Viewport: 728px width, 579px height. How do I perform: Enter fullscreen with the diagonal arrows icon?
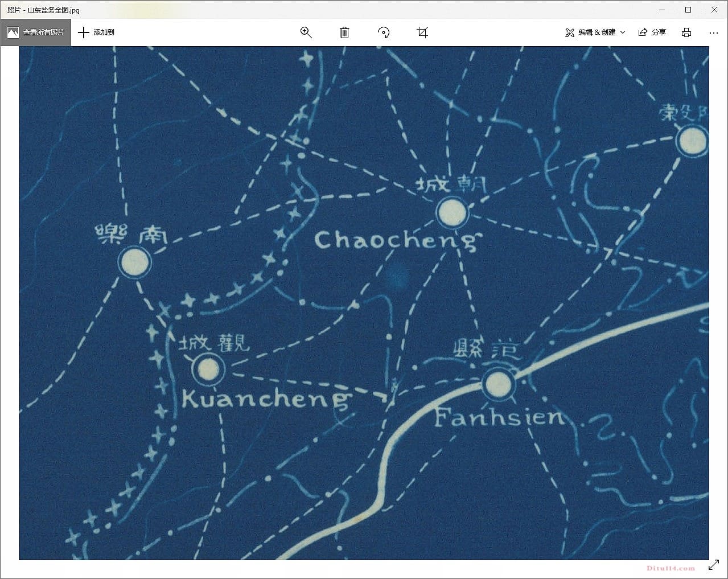tap(714, 565)
